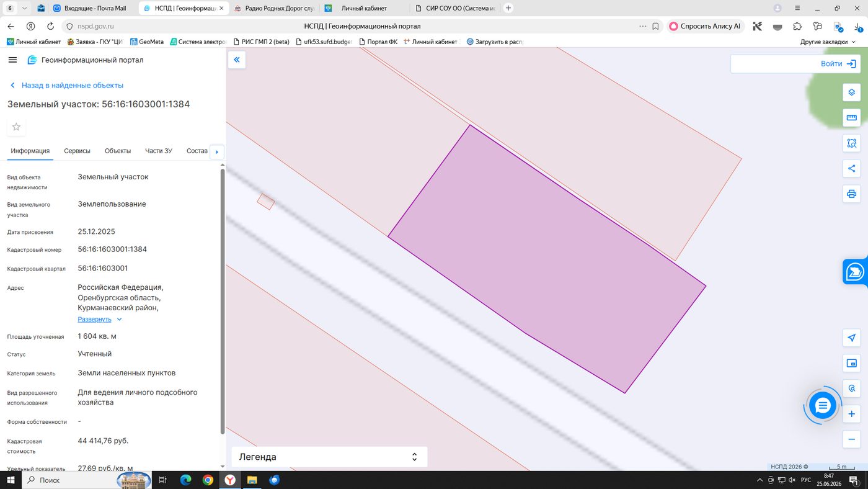The height and width of the screenshot is (489, 868).
Task: Share the current map view
Action: coord(851,168)
